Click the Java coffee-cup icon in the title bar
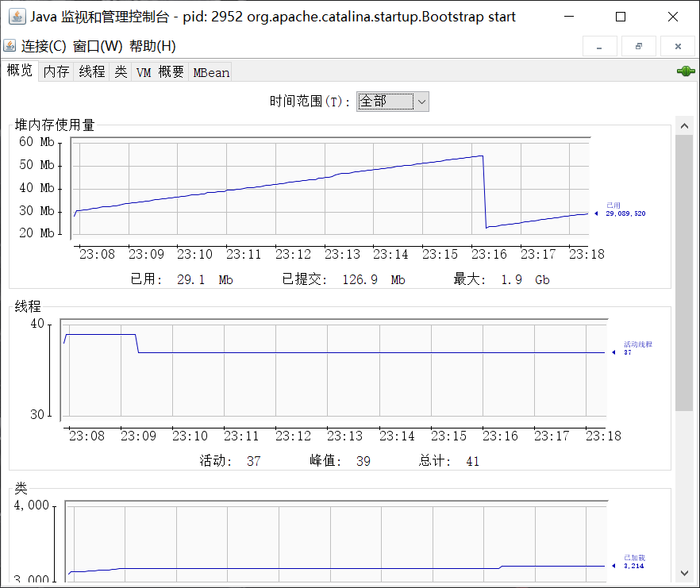The width and height of the screenshot is (700, 588). click(x=17, y=17)
